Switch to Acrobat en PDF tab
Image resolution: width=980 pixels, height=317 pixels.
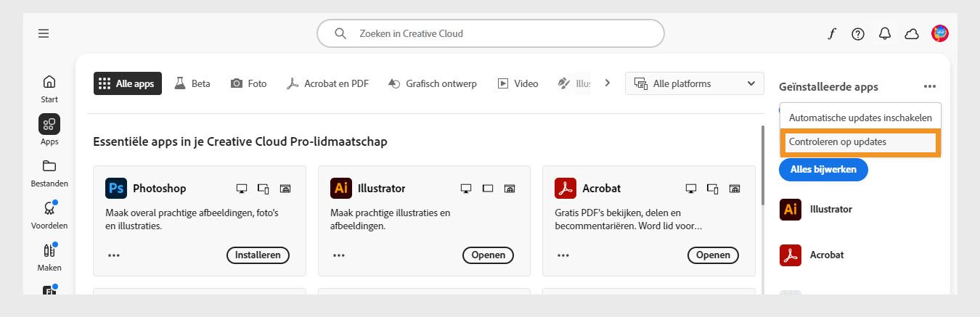point(327,83)
